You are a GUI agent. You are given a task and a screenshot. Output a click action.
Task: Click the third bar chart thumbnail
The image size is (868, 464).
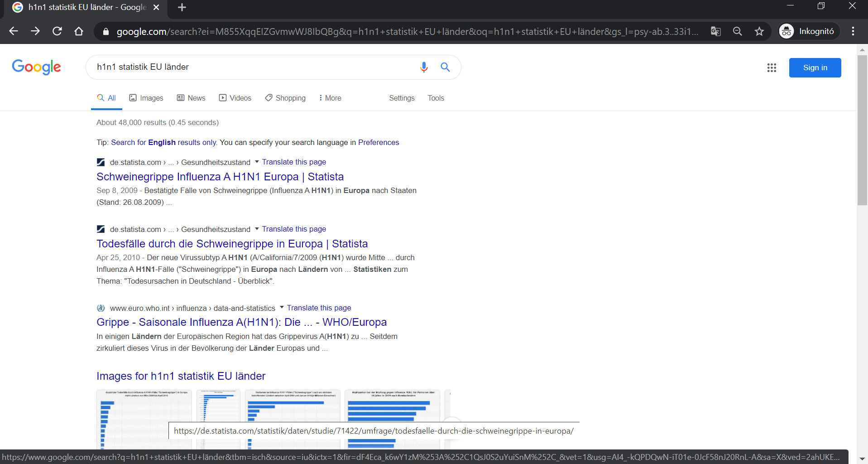point(293,406)
